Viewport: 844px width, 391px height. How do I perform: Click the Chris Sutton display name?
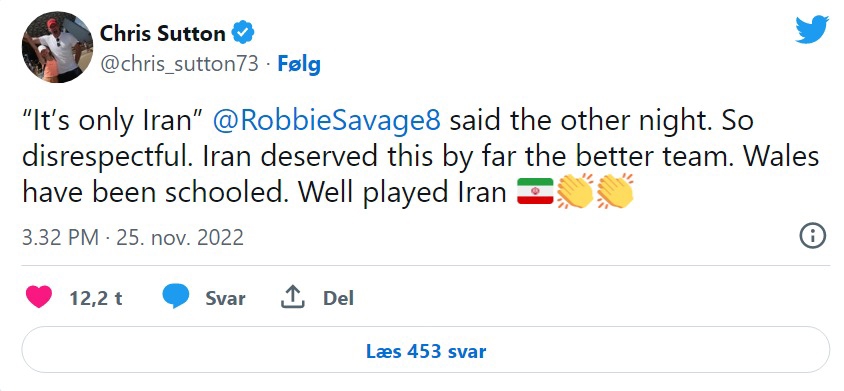163,34
